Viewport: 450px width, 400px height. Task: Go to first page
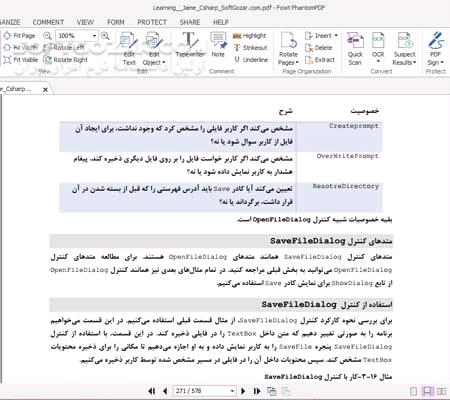click(152, 391)
